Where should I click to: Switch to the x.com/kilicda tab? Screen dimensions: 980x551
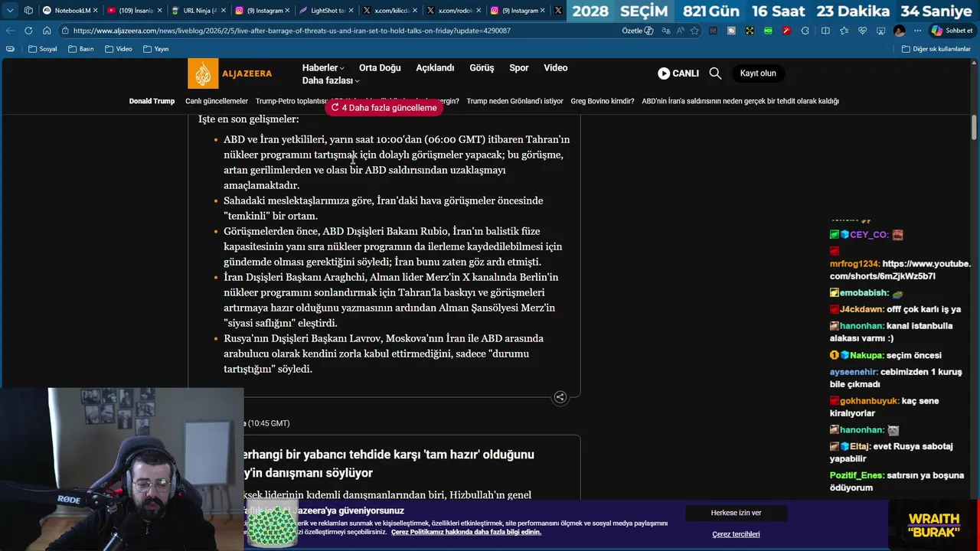pyautogui.click(x=390, y=11)
